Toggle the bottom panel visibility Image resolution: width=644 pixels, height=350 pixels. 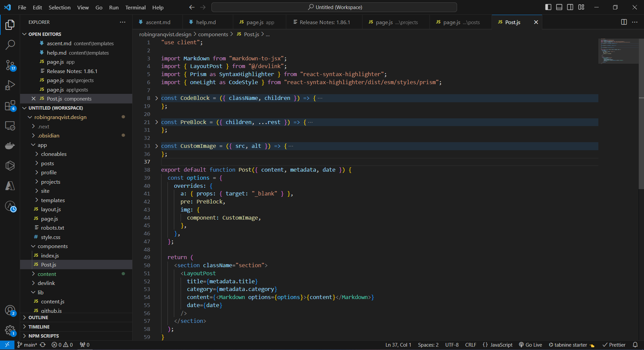(559, 7)
